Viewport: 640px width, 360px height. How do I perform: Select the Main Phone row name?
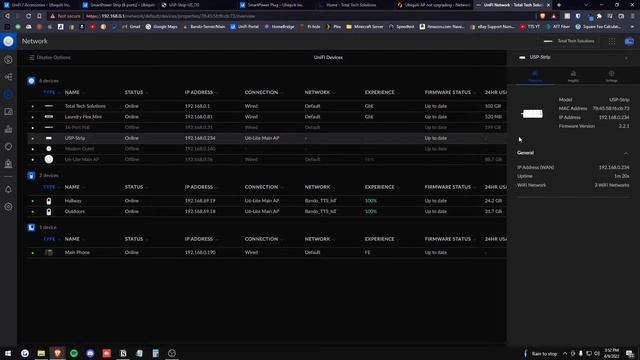[x=77, y=252]
